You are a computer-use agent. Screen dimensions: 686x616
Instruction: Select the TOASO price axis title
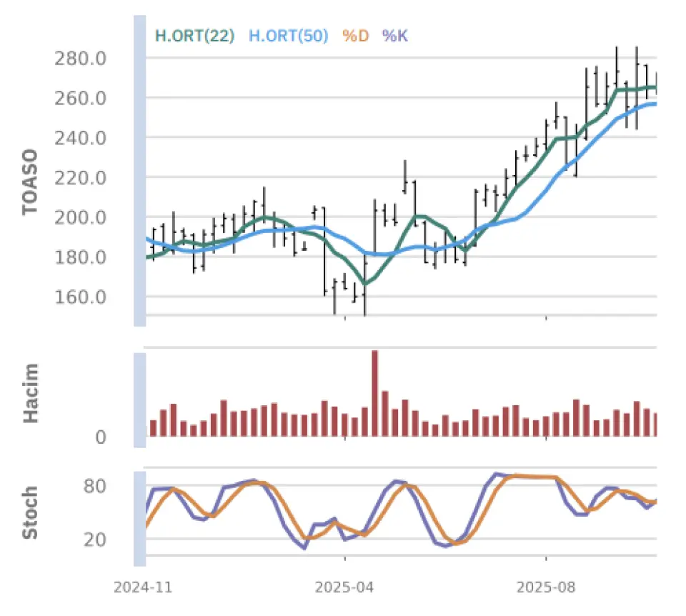click(x=30, y=182)
